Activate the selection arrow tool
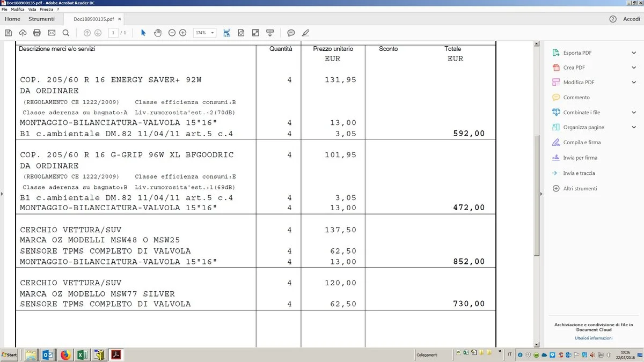644x362 pixels. [x=143, y=33]
